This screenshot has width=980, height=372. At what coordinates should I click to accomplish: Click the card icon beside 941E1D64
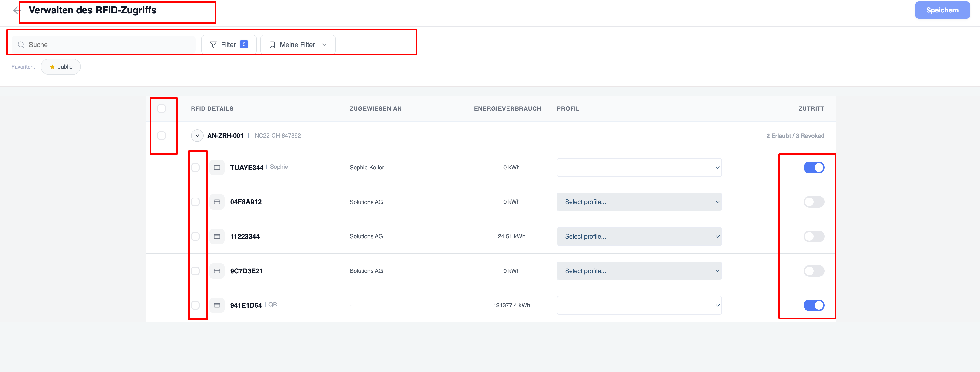pos(217,305)
